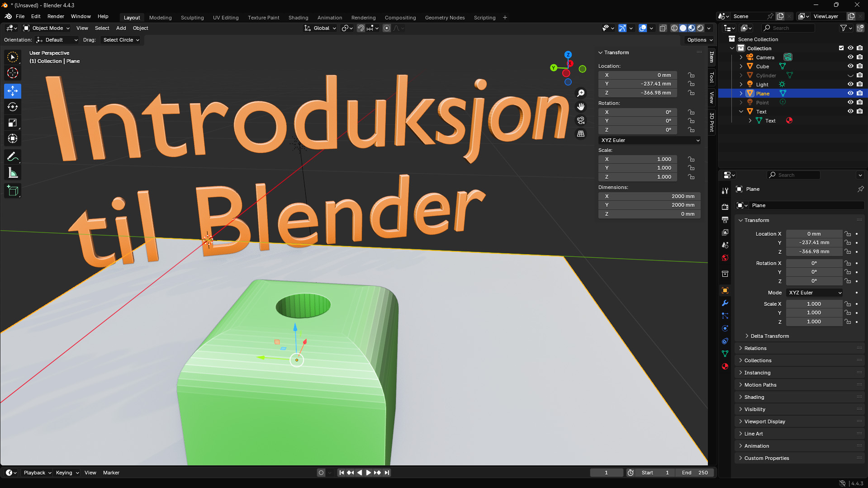868x488 pixels.
Task: Select the Measure tool
Action: 13,173
